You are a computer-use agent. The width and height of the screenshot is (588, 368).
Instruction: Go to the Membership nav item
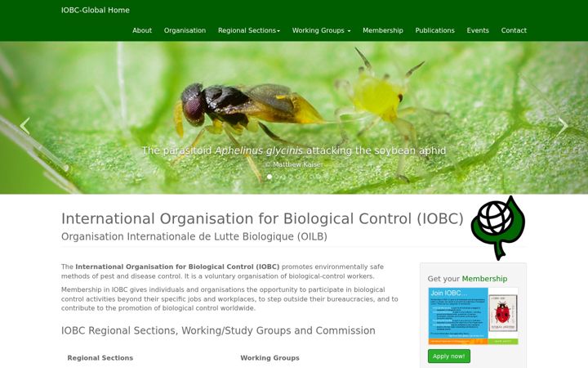click(x=383, y=30)
